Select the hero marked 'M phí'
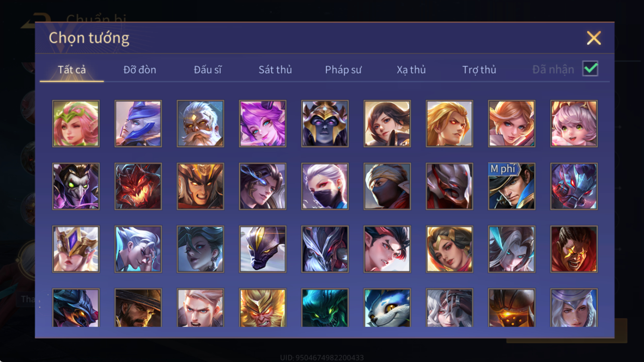This screenshot has height=362, width=644. 512,186
